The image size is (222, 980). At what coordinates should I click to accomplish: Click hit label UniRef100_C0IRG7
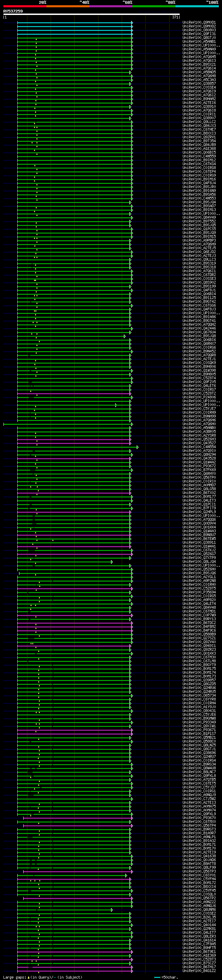pos(199,389)
